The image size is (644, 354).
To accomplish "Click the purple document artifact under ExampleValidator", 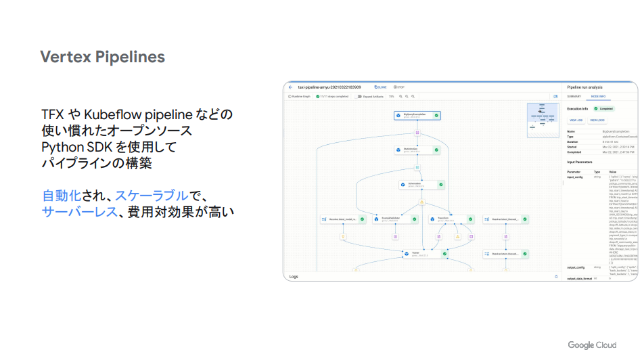I will pyautogui.click(x=395, y=237).
